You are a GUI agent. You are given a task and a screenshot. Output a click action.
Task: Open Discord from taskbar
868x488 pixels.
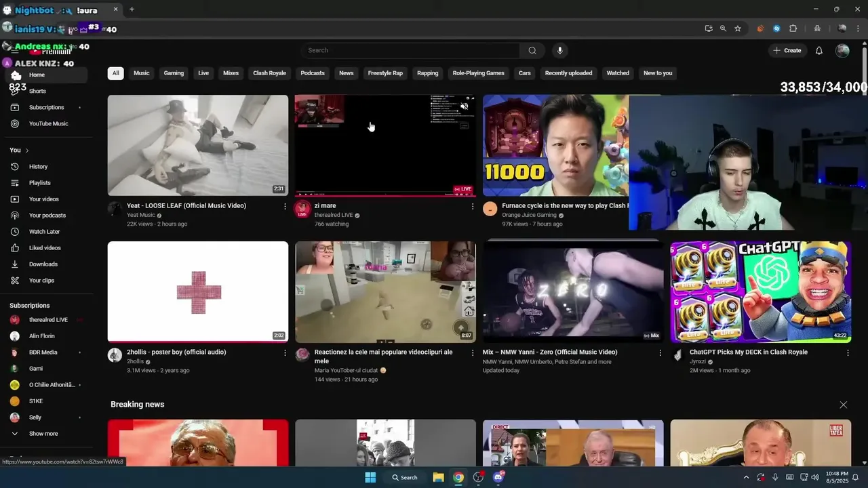click(x=499, y=477)
